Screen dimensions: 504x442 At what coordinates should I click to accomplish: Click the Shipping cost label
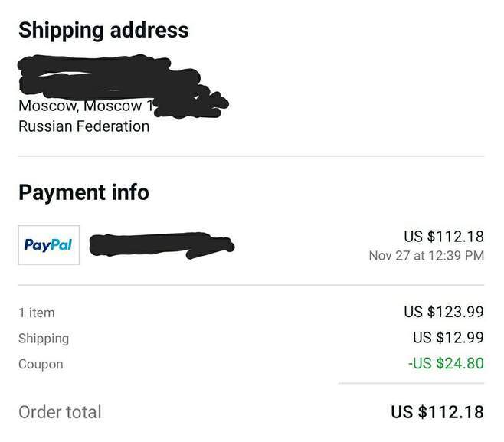point(44,338)
